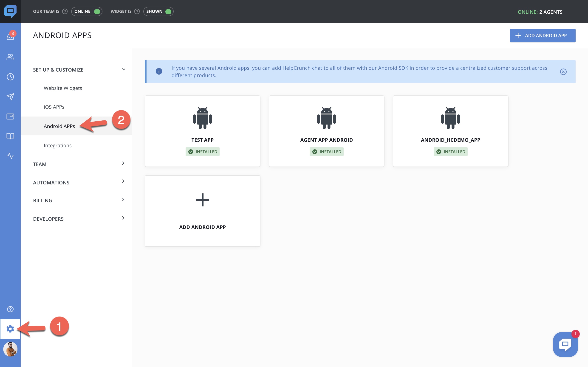Open the chat widget bubble
588x367 pixels.
(x=565, y=344)
